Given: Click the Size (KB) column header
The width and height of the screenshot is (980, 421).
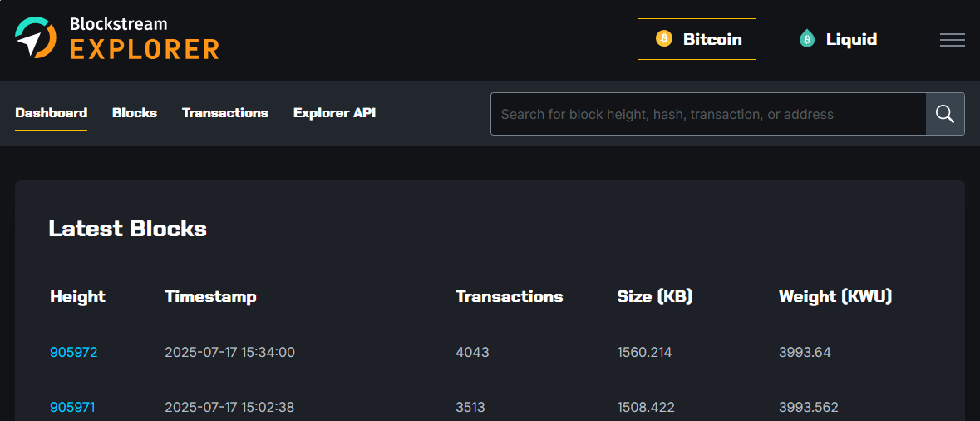Looking at the screenshot, I should [x=655, y=296].
